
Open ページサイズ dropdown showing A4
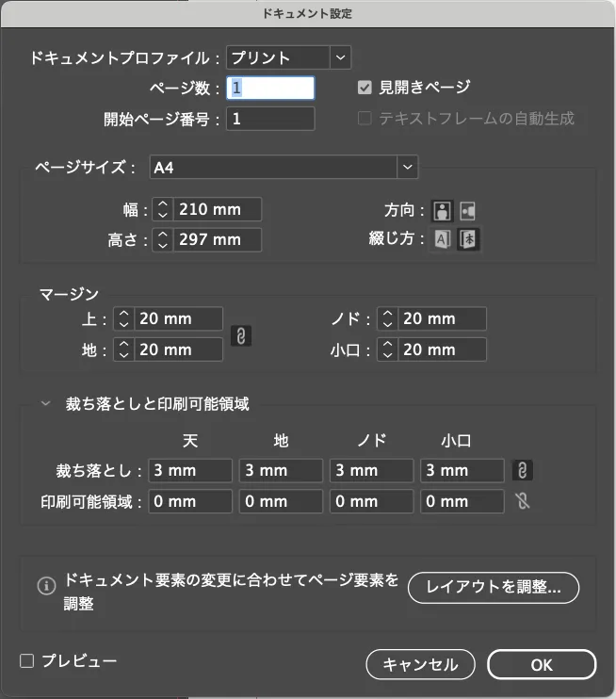[284, 167]
